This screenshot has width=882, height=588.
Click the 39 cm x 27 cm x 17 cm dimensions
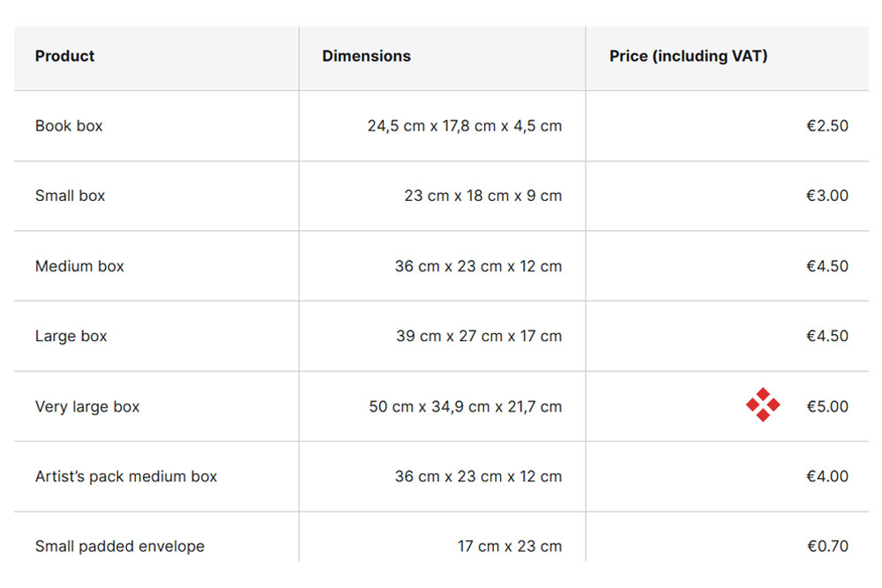coord(479,336)
